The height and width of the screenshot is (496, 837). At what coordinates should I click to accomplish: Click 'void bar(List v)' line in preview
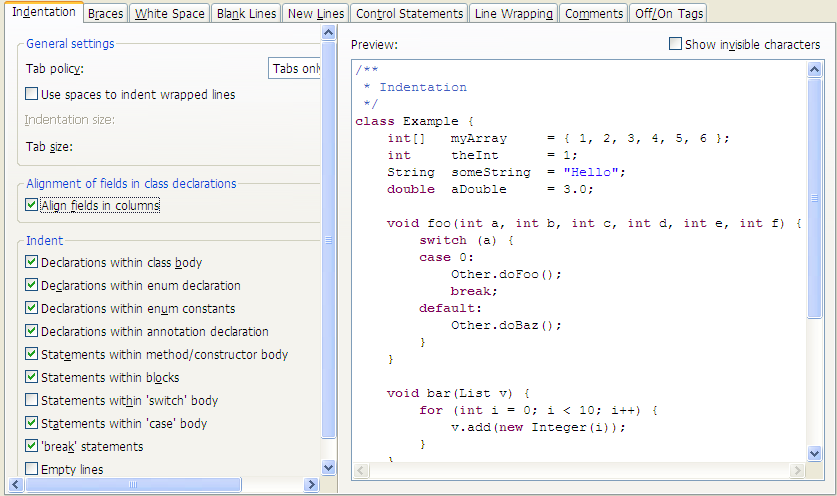coord(458,393)
